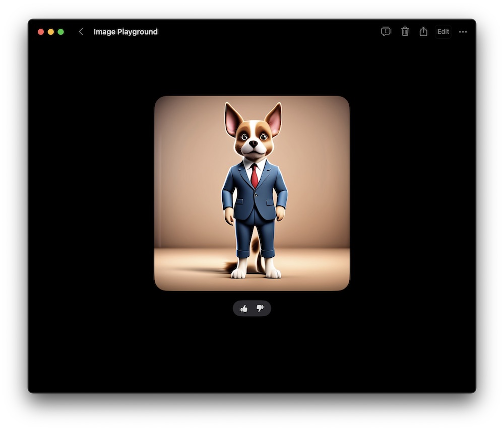Open the back navigation chevron
Screen dimensions: 504x430
(81, 31)
